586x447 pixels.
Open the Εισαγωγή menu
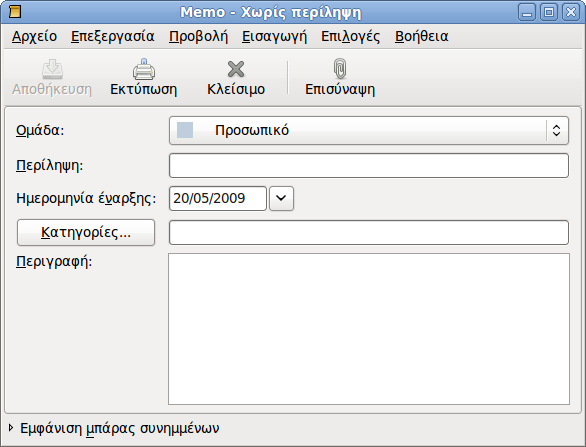[274, 36]
